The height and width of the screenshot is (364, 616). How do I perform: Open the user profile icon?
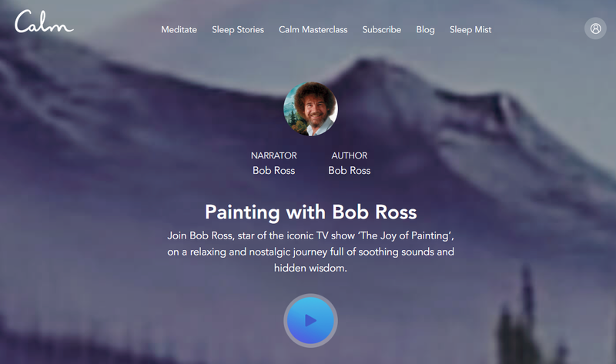click(x=595, y=28)
